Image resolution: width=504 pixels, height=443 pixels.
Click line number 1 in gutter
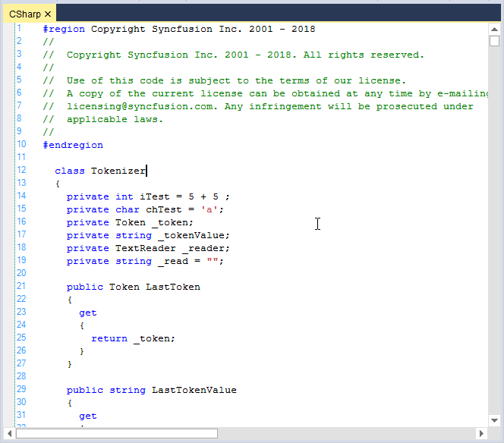[x=19, y=28]
